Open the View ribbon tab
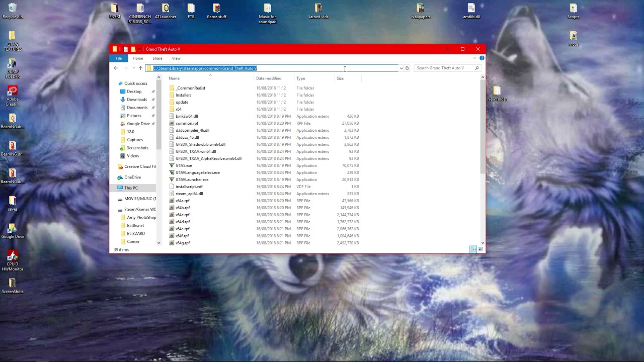 coord(176,58)
